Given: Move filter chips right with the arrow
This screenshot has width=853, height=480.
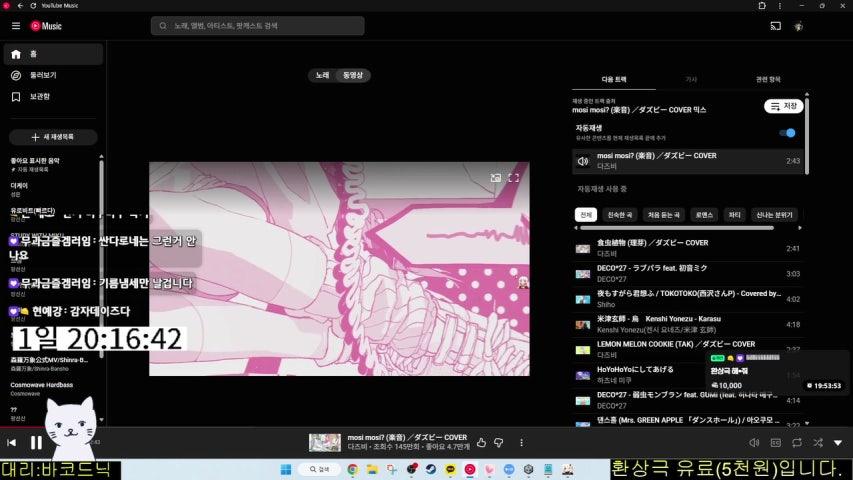Looking at the screenshot, I should 800,228.
